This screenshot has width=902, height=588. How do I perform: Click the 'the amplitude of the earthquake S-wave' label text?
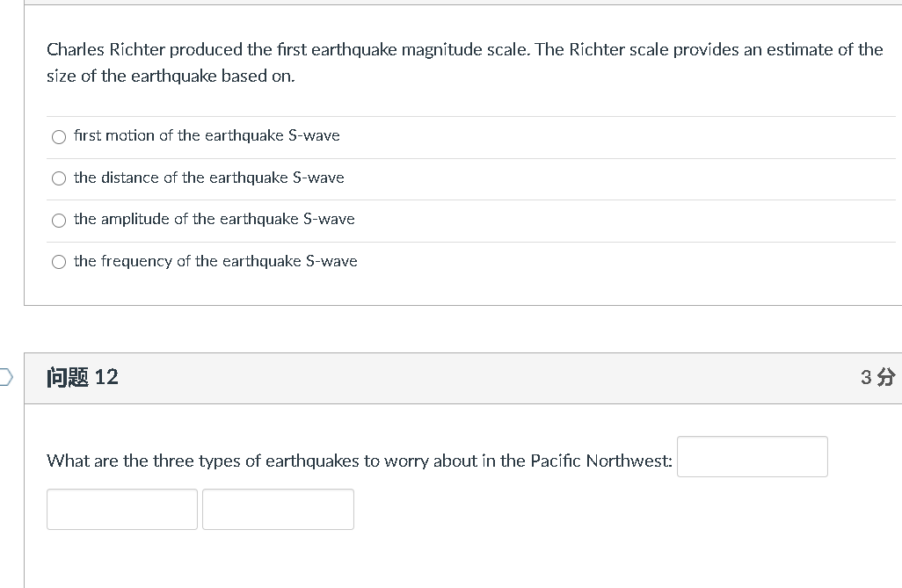tap(214, 219)
